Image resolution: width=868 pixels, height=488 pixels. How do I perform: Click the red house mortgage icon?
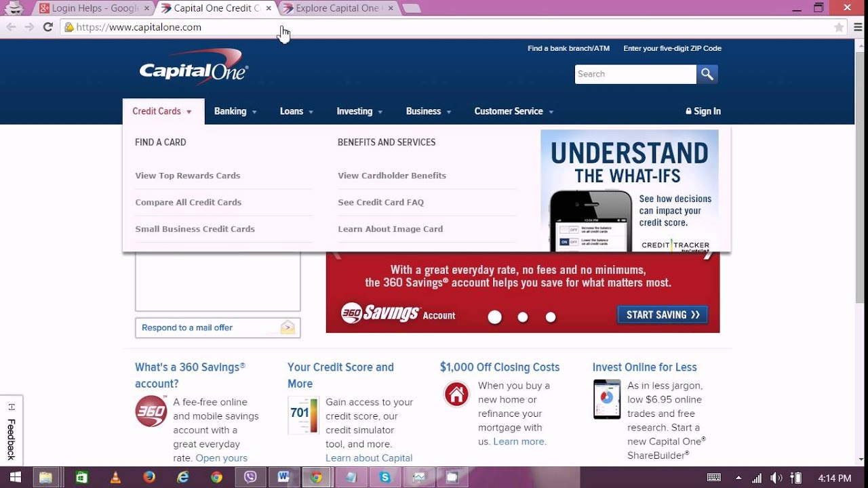(x=456, y=394)
